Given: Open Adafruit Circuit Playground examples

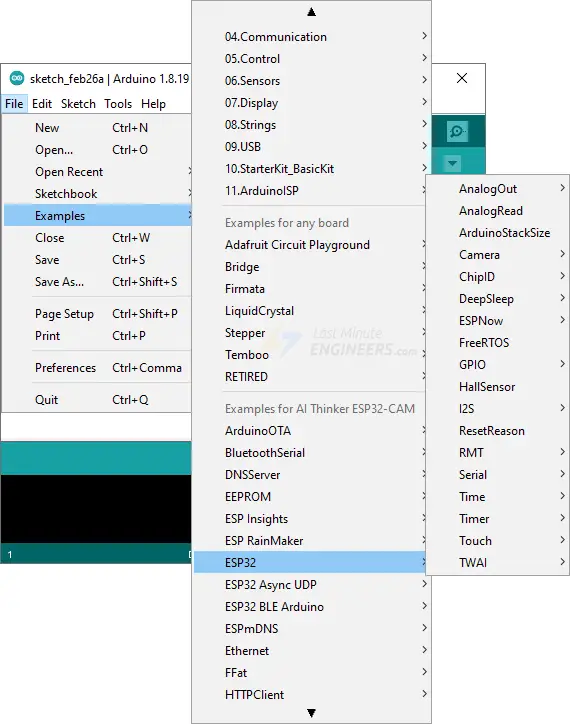Looking at the screenshot, I should pos(309,245).
